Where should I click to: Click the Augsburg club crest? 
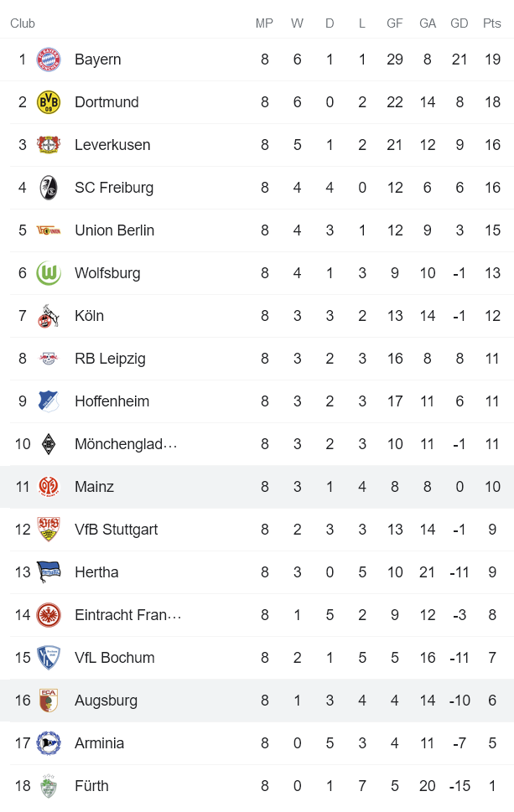(49, 701)
